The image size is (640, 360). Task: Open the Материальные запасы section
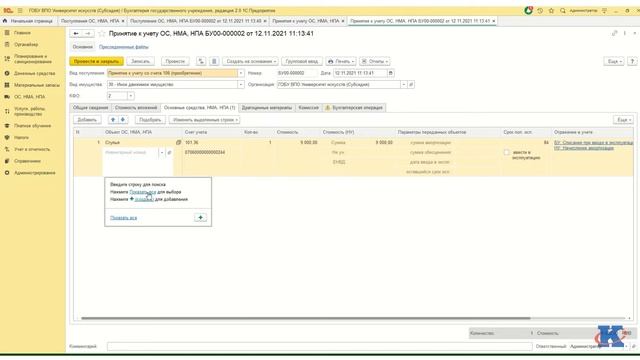click(37, 85)
